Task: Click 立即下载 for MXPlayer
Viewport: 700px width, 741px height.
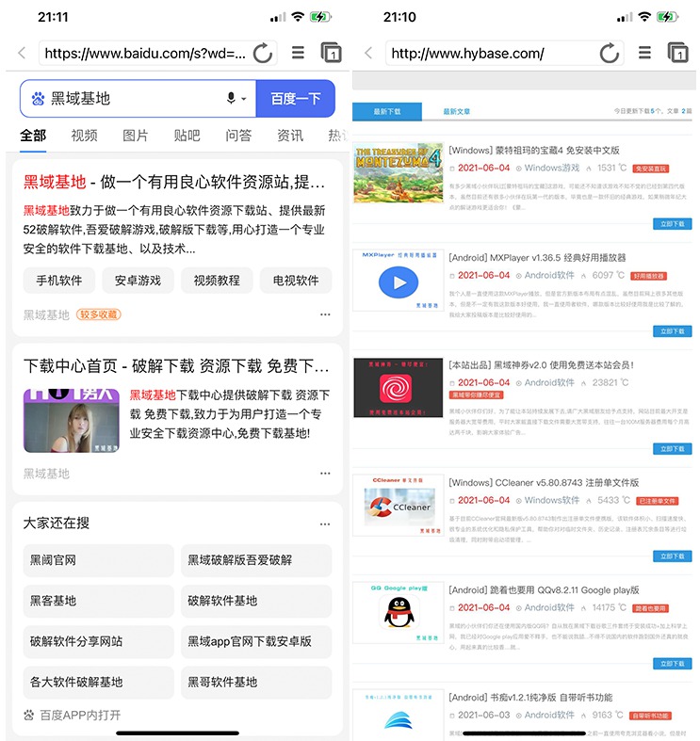Action: tap(673, 331)
